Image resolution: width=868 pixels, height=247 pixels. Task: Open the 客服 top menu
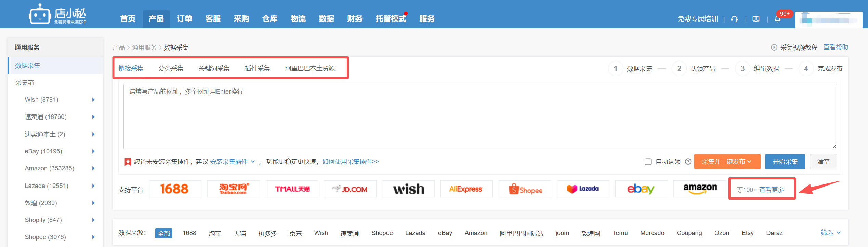click(213, 19)
